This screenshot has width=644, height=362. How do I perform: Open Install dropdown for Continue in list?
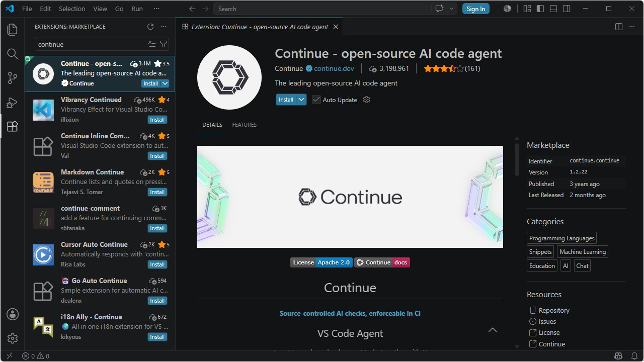[165, 83]
